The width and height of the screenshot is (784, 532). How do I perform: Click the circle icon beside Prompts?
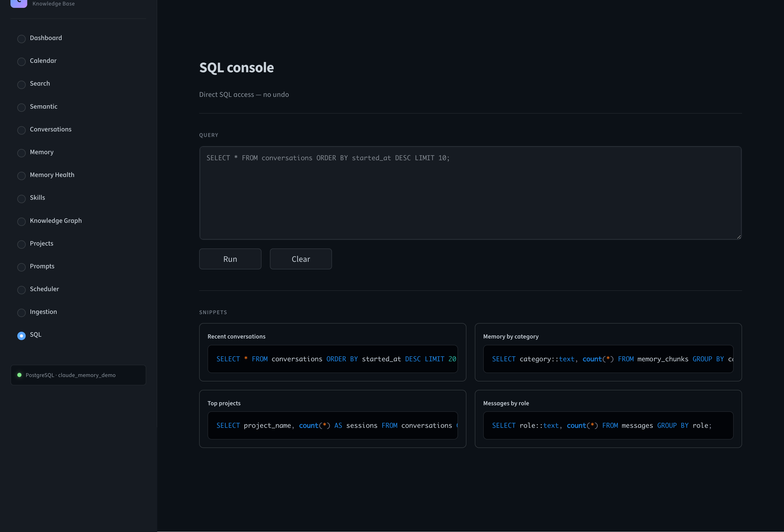[x=21, y=267]
